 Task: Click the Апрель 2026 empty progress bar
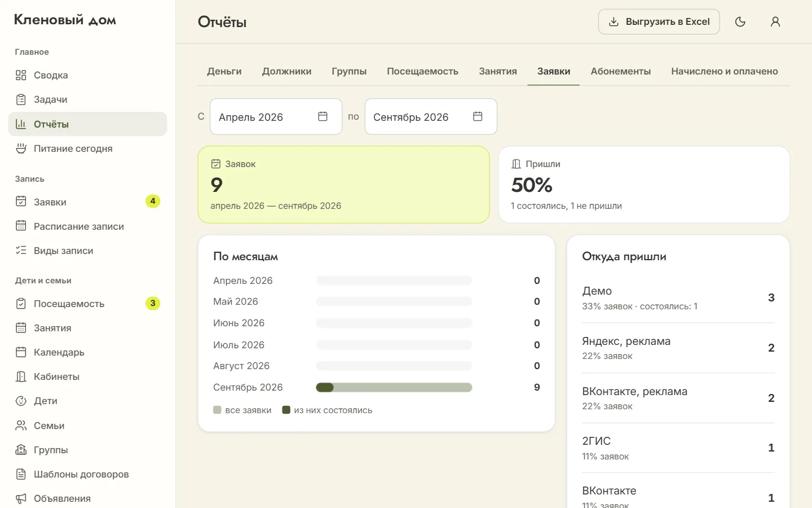click(394, 281)
